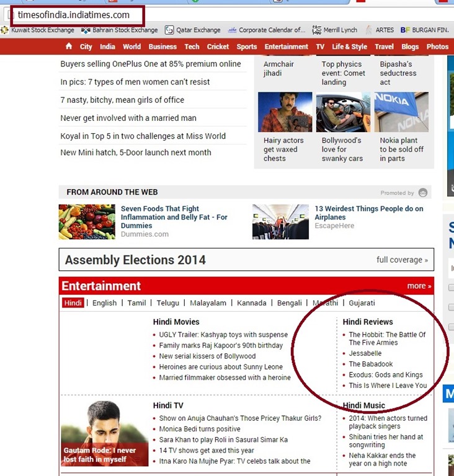Screen dimensions: 454x476
Task: Click the airplane cabin thumbnail
Action: click(280, 222)
